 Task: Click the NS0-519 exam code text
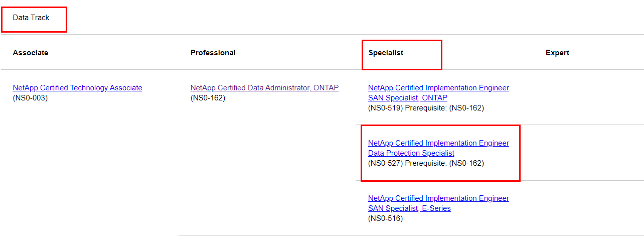tap(386, 108)
